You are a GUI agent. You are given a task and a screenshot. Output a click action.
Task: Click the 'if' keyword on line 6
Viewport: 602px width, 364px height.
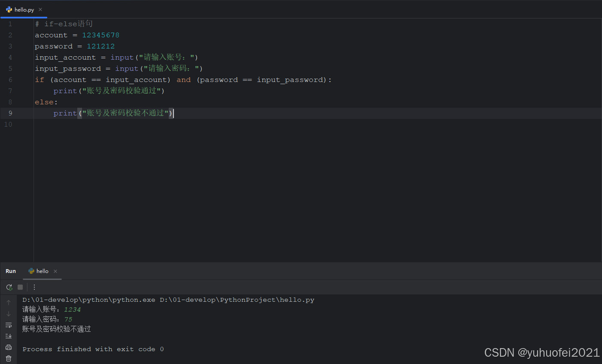40,80
